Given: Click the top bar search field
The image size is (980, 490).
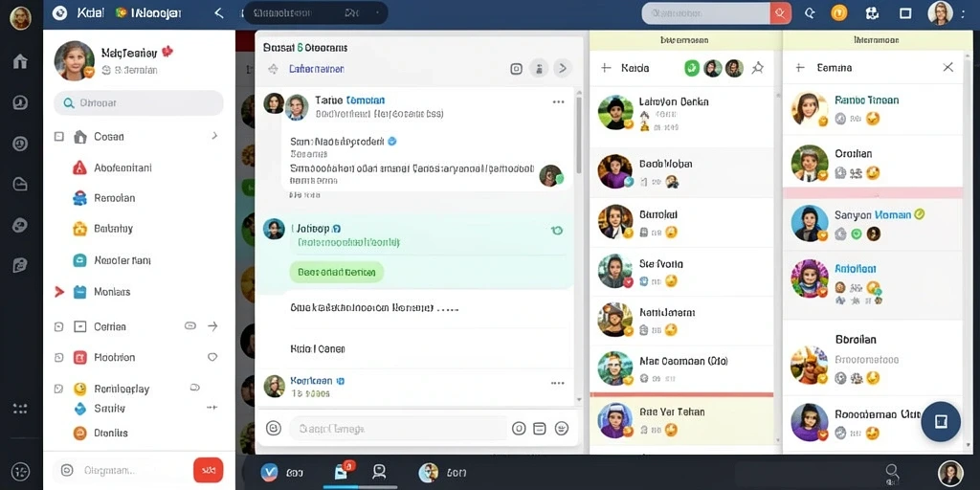Looking at the screenshot, I should tap(706, 13).
